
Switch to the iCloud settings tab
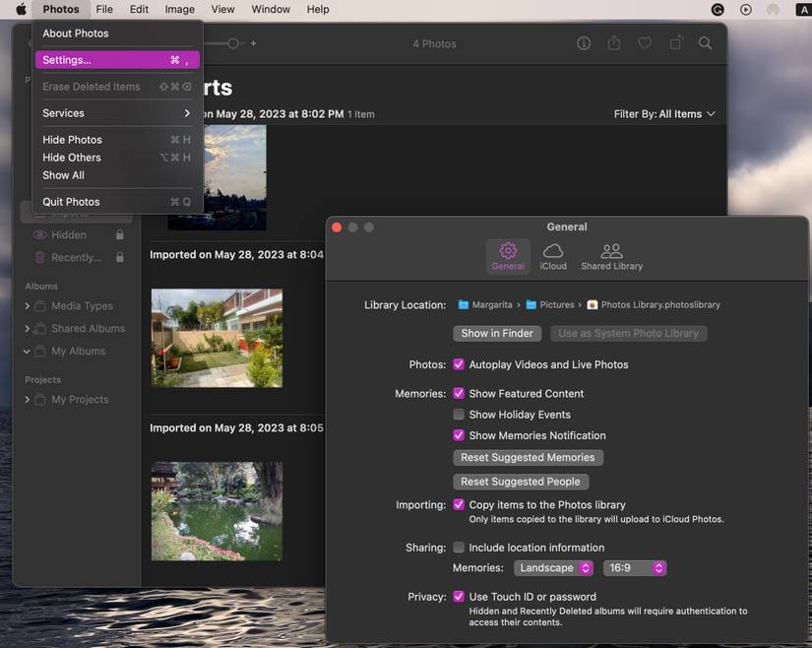coord(553,256)
